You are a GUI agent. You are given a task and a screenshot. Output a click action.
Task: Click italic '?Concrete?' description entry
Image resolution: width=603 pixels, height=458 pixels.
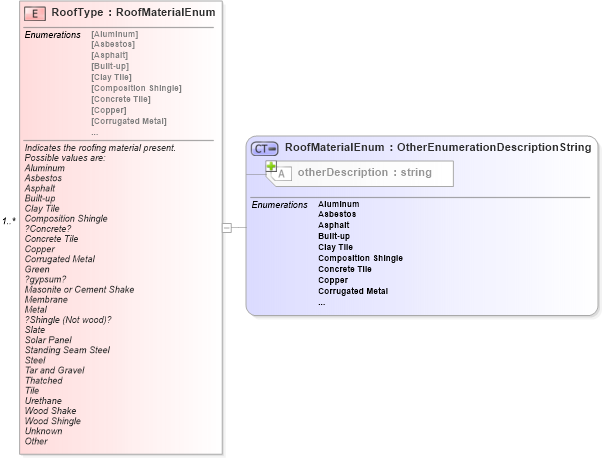48,229
